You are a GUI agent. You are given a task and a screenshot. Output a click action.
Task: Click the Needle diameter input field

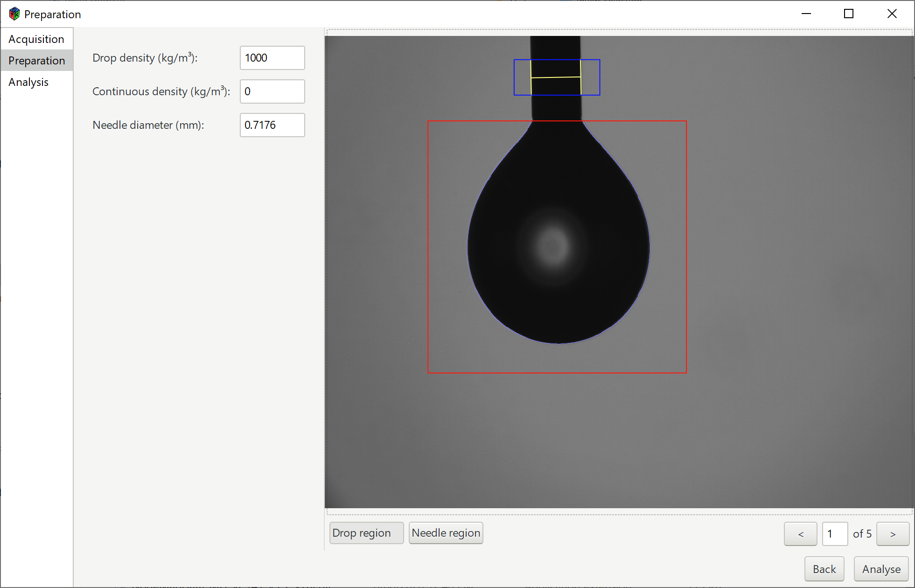click(x=272, y=125)
